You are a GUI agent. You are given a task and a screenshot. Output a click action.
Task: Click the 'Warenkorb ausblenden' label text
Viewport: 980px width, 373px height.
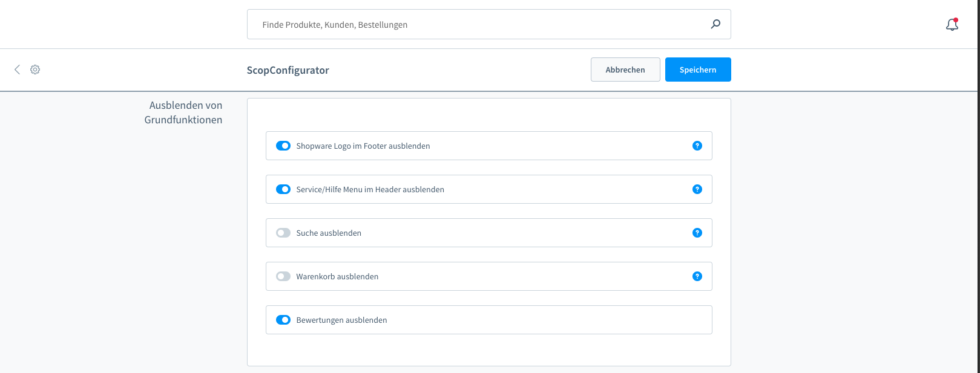(x=337, y=277)
